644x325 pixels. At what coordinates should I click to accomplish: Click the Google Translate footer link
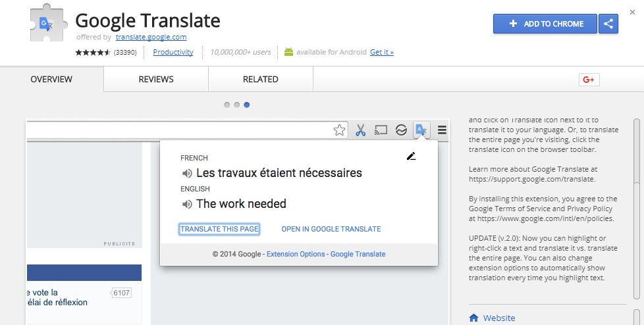[358, 254]
